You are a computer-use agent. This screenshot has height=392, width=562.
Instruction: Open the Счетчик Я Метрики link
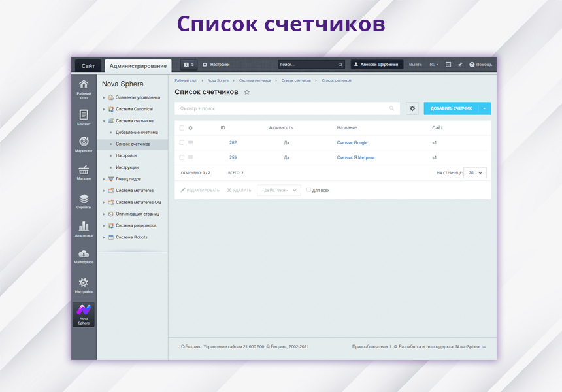(355, 157)
